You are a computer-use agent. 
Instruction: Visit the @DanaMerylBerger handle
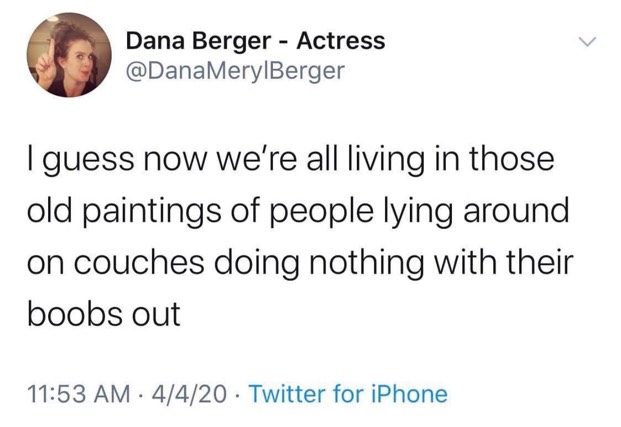pos(235,71)
